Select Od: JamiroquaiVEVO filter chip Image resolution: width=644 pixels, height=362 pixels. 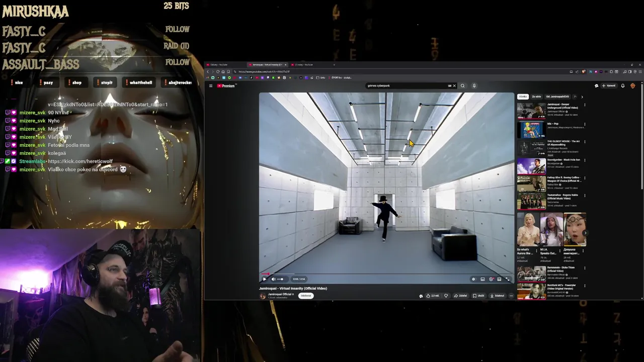(557, 97)
